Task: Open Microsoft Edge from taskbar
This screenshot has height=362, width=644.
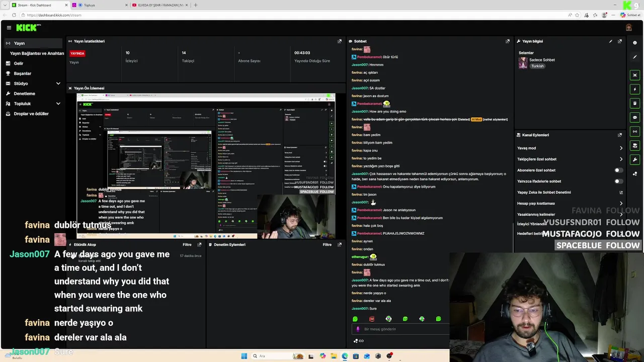Action: (345, 356)
